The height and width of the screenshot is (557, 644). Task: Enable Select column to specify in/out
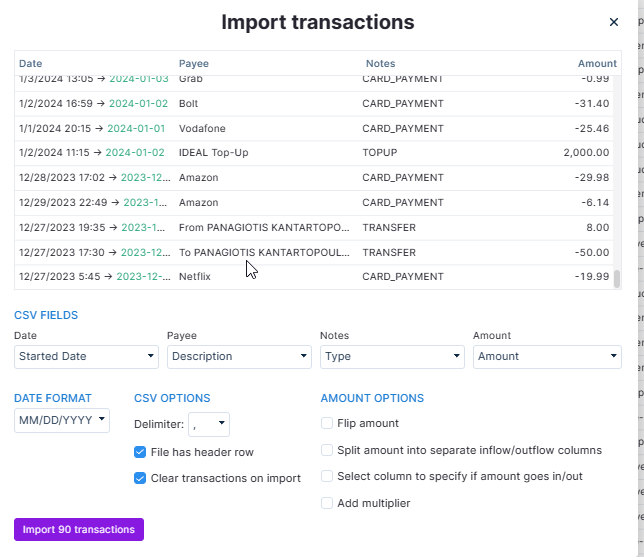coord(327,477)
